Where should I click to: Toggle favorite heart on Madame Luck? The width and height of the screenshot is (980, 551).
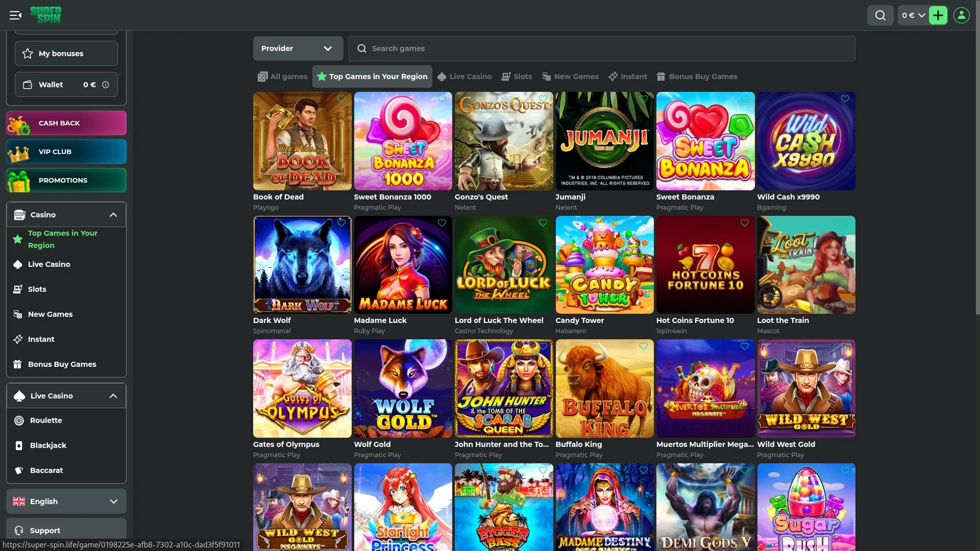[442, 223]
